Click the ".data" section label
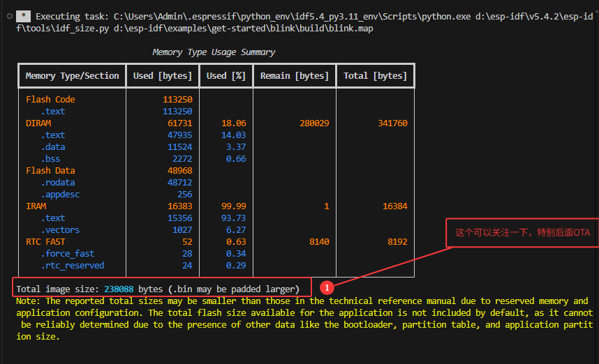The width and height of the screenshot is (599, 364). coord(53,146)
